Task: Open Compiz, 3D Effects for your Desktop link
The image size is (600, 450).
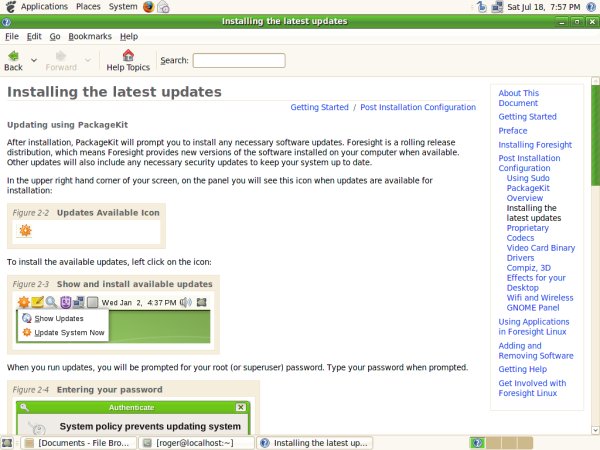Action: (536, 278)
